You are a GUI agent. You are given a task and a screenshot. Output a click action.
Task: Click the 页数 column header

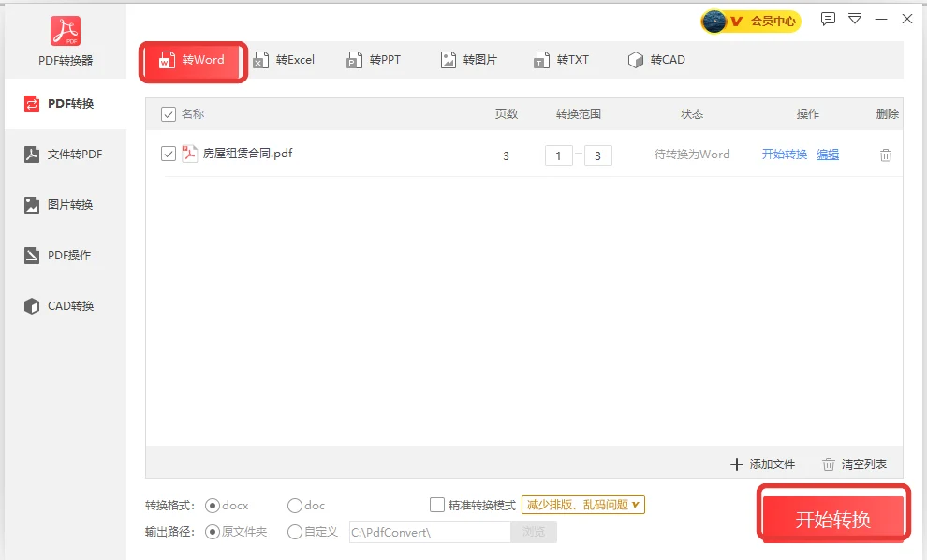tap(507, 114)
